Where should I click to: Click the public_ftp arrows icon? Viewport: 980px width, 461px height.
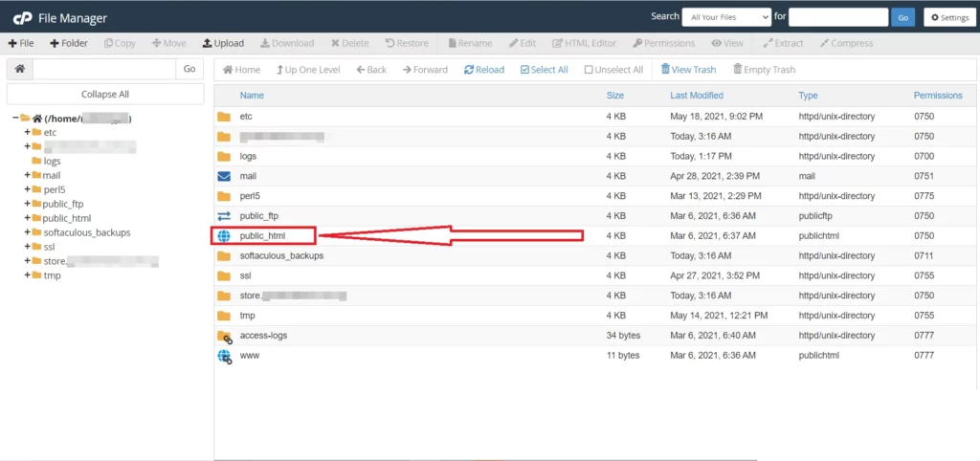[224, 216]
